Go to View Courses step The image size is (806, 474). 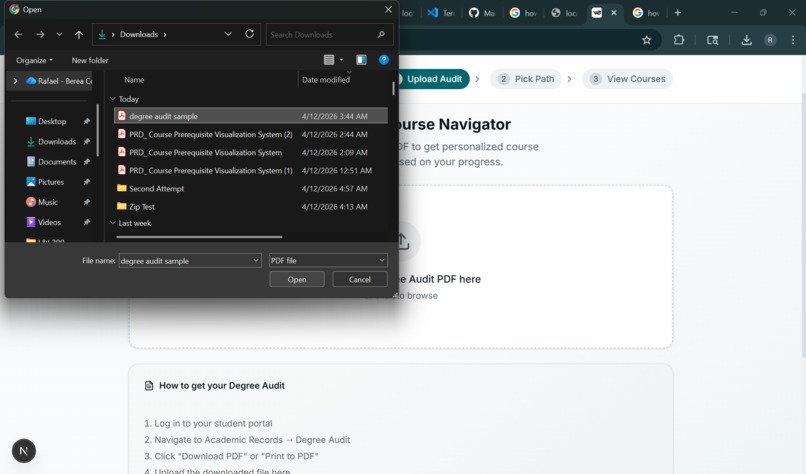628,79
